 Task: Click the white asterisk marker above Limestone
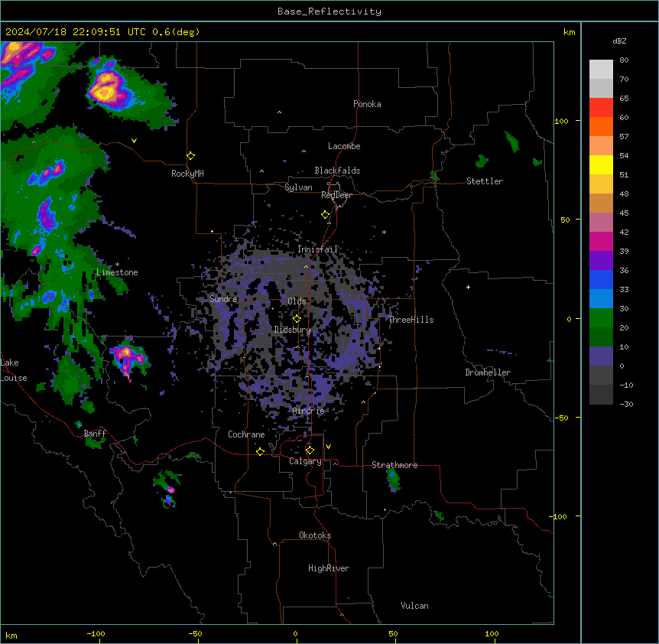tap(117, 265)
